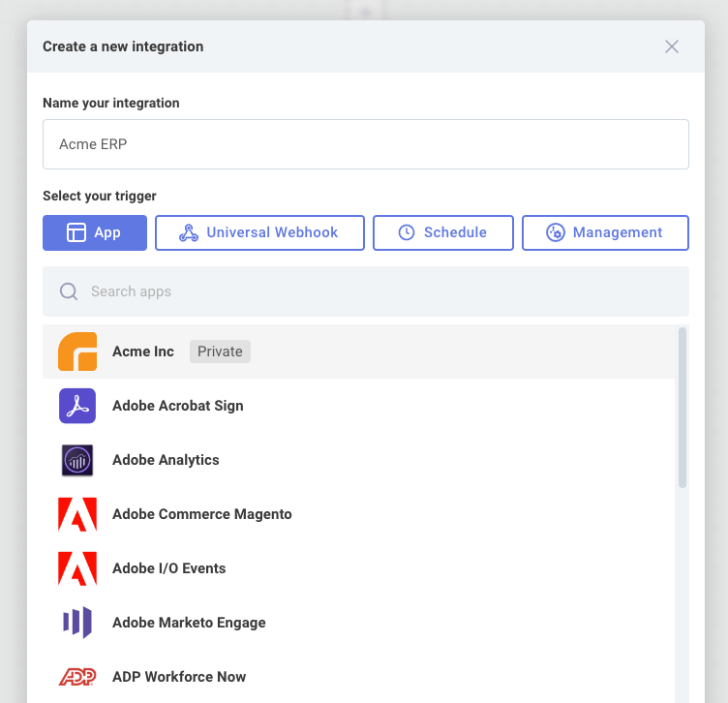The height and width of the screenshot is (703, 728).
Task: Select the Universal Webhook trigger tab
Action: point(259,232)
